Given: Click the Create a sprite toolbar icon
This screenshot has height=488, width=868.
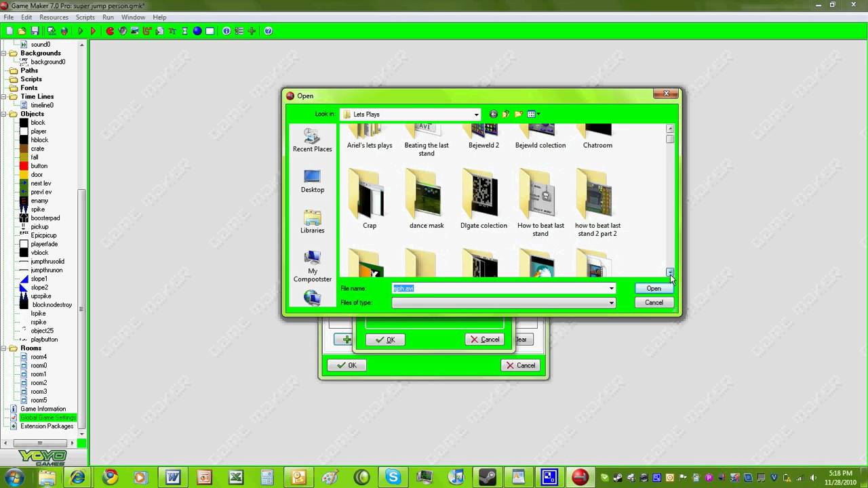Looking at the screenshot, I should [110, 31].
